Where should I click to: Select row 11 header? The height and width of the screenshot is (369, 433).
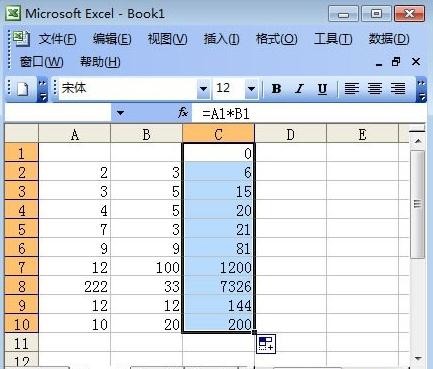click(21, 343)
